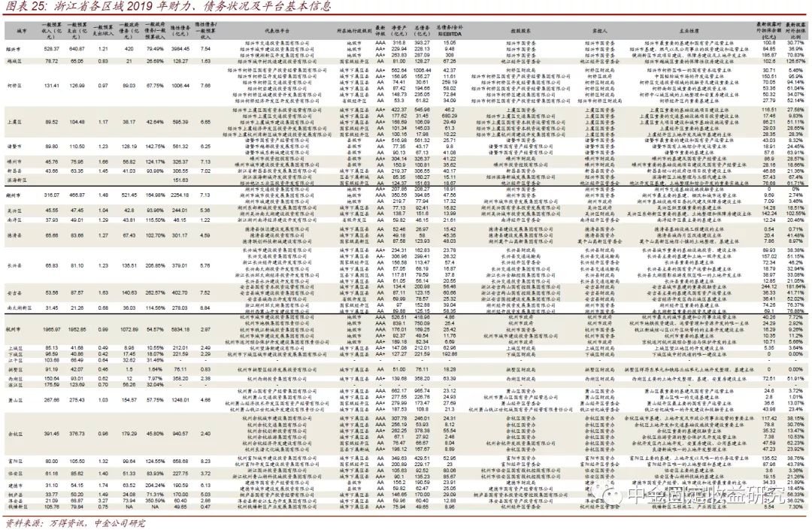Screen dimensions: 812x530
Task: Select the 城市 column header
Action: [21, 32]
